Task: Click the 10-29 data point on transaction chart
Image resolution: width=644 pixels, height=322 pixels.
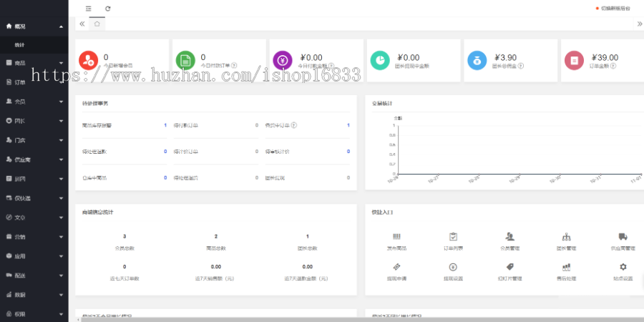Action: pyautogui.click(x=519, y=174)
